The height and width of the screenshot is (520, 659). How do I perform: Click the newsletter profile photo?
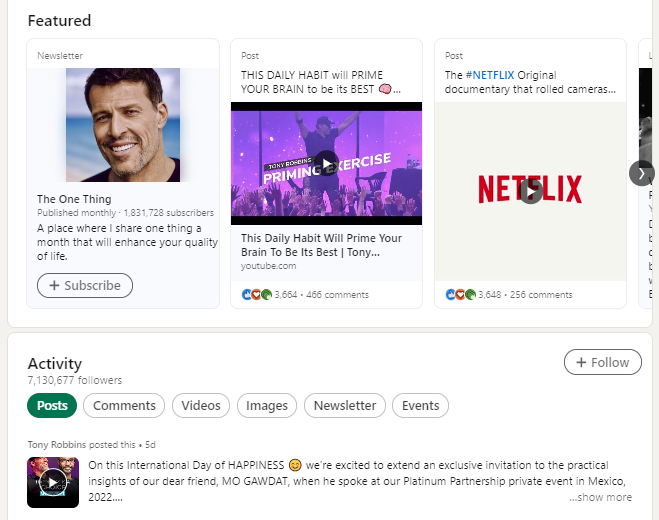[x=123, y=125]
